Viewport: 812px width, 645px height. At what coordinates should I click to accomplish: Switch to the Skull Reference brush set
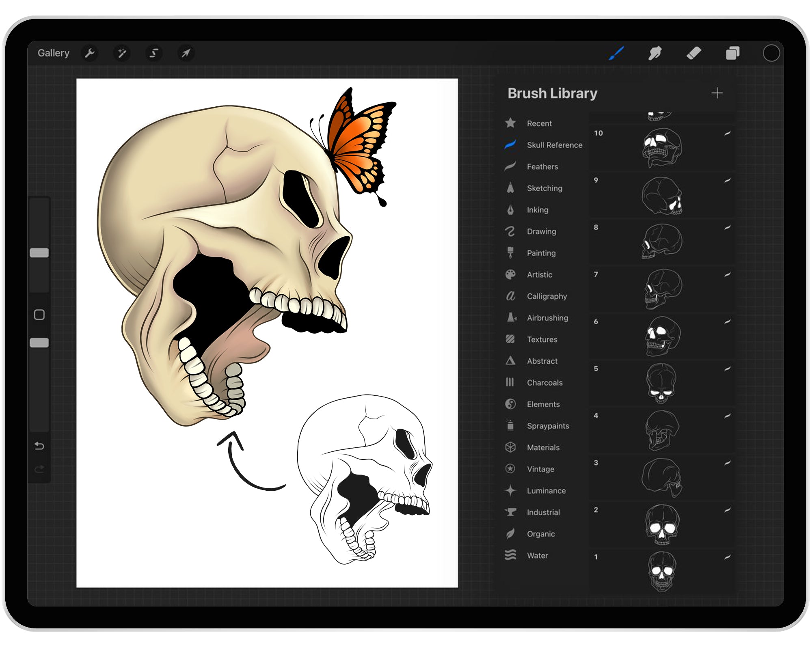click(x=554, y=145)
